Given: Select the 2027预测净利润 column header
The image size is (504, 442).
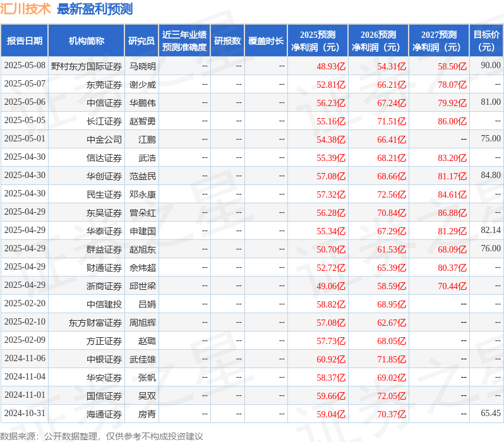Looking at the screenshot, I should [439, 41].
